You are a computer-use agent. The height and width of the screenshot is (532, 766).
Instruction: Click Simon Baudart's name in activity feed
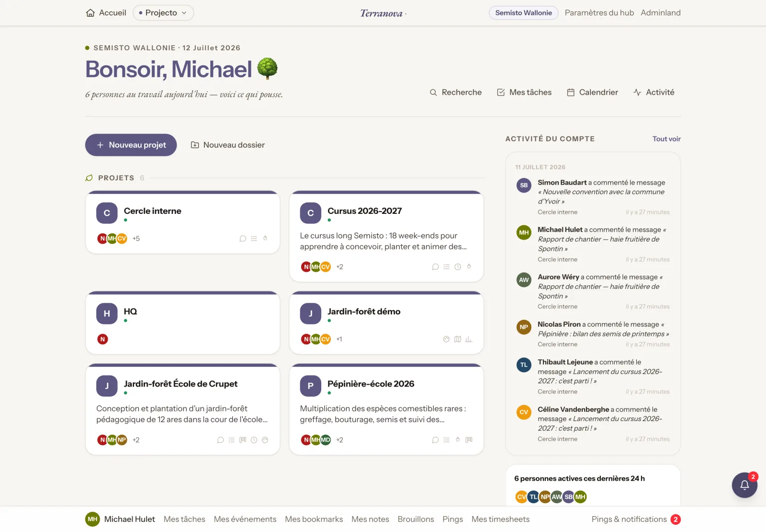point(562,183)
